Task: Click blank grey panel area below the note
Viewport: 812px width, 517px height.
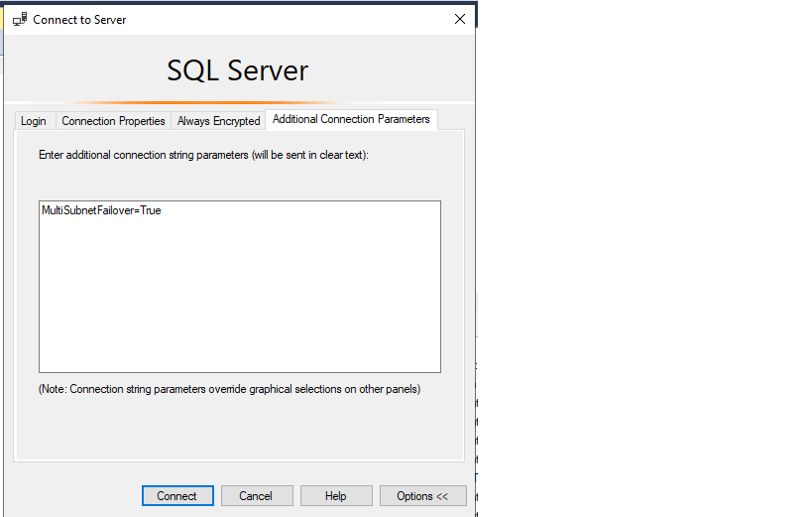Action: [238, 432]
